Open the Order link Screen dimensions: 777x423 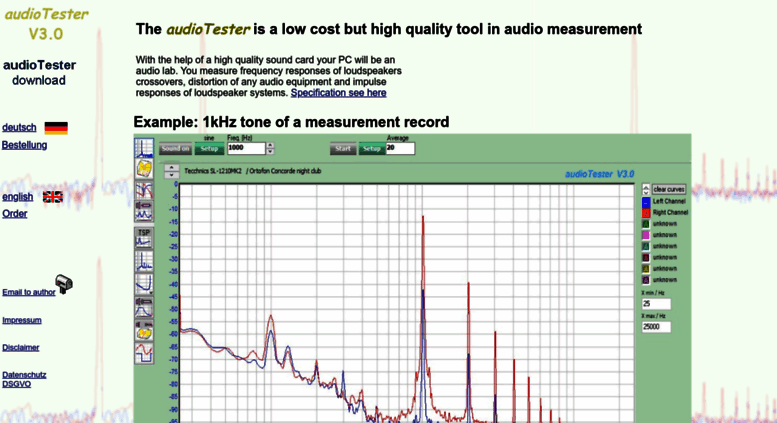[x=15, y=214]
